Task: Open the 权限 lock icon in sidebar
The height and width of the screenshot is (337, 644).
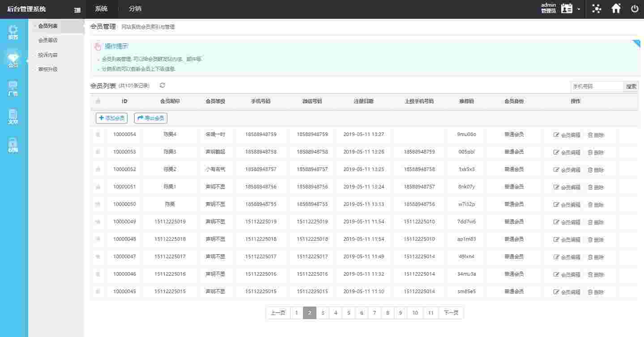Action: [13, 145]
